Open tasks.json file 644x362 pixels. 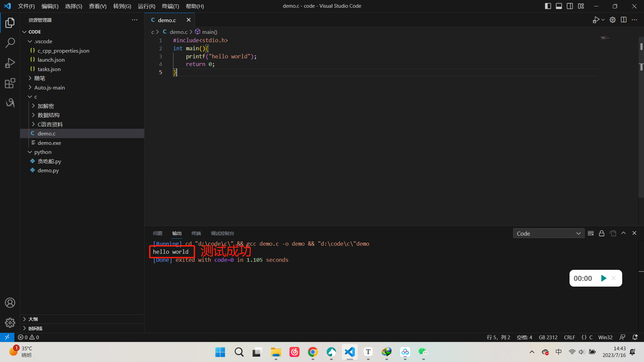tap(82, 69)
